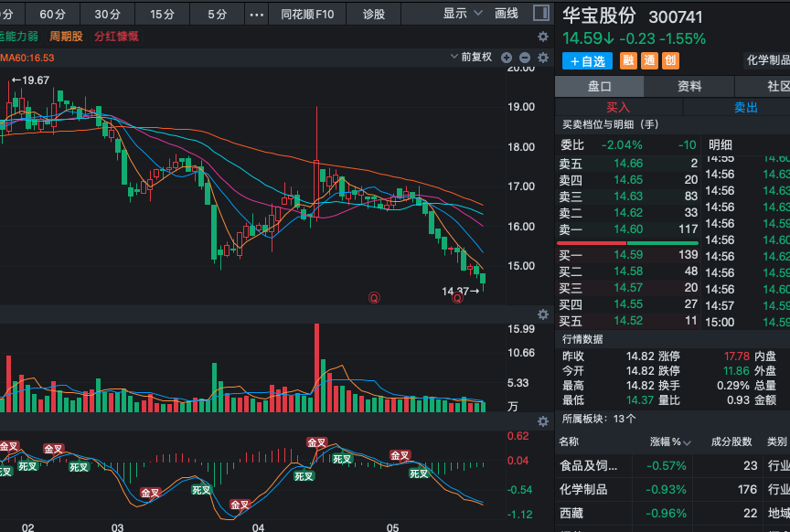Click the Q marker near the 14.37 low
The image size is (790, 532).
[457, 298]
